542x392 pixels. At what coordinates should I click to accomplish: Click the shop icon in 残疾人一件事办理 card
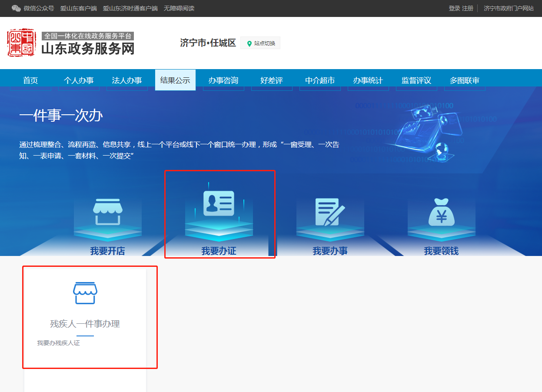(85, 293)
